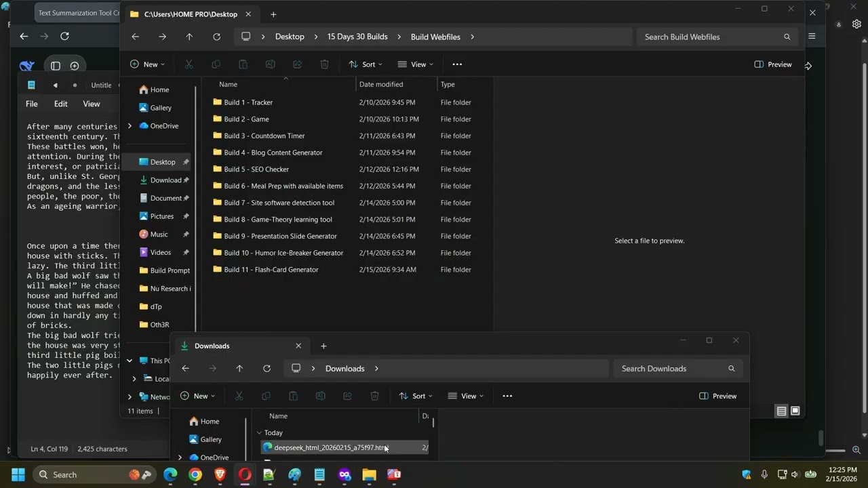Click the search magnifier in Search Downloads box
868x488 pixels.
pyautogui.click(x=732, y=369)
